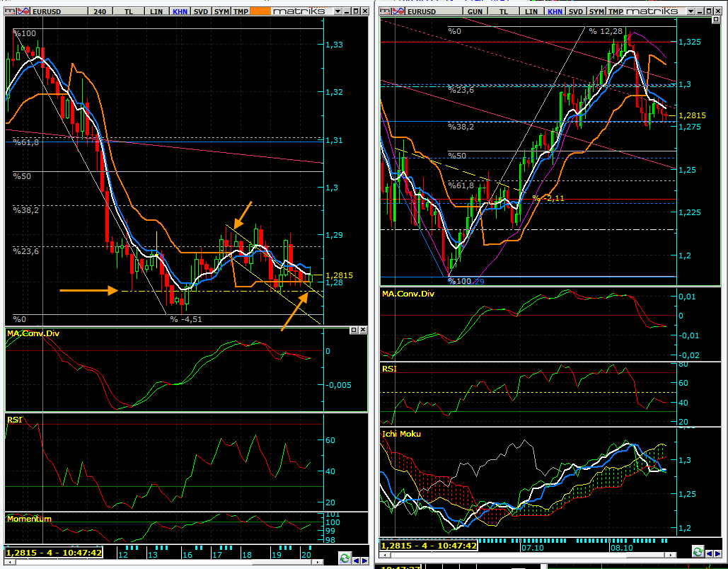Image resolution: width=728 pixels, height=569 pixels.
Task: Select the TMP item in the GUN chart toolbar
Action: [x=616, y=12]
